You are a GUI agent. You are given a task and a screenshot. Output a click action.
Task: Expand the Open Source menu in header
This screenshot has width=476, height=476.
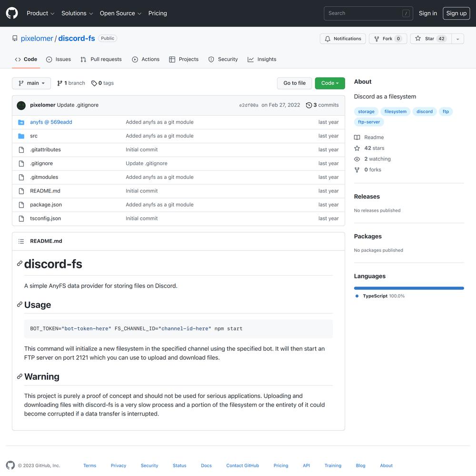(x=120, y=13)
